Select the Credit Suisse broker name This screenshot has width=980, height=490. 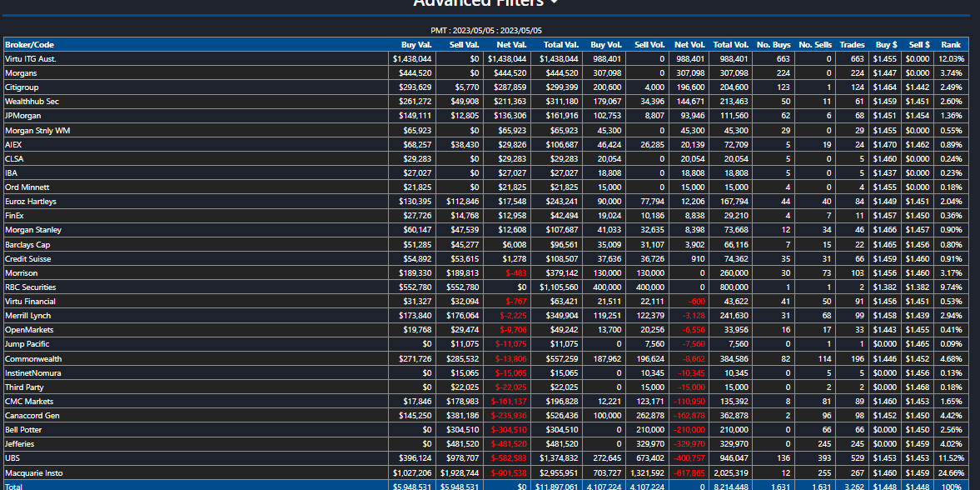pos(28,258)
